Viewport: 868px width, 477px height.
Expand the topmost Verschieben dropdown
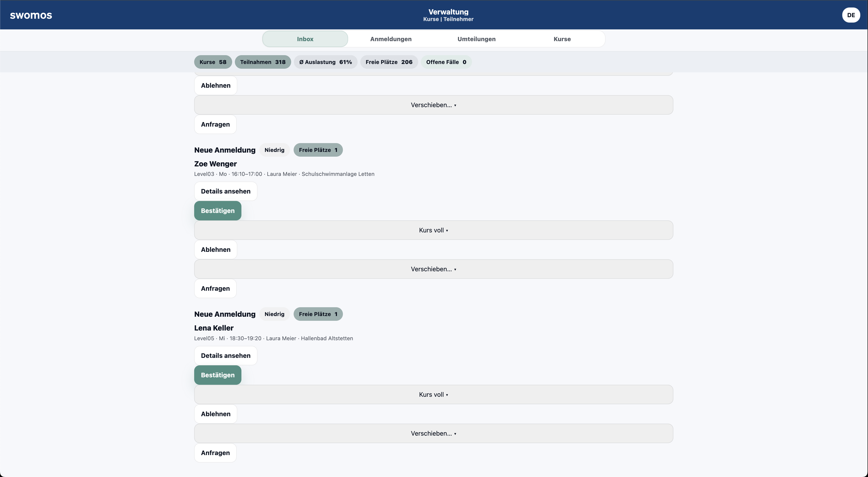point(434,105)
